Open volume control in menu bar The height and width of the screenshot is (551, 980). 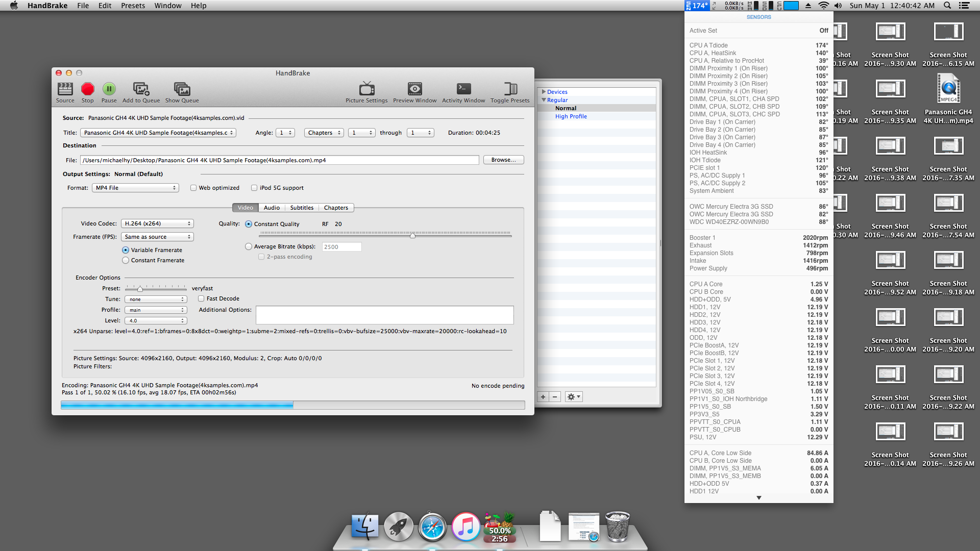coord(838,6)
